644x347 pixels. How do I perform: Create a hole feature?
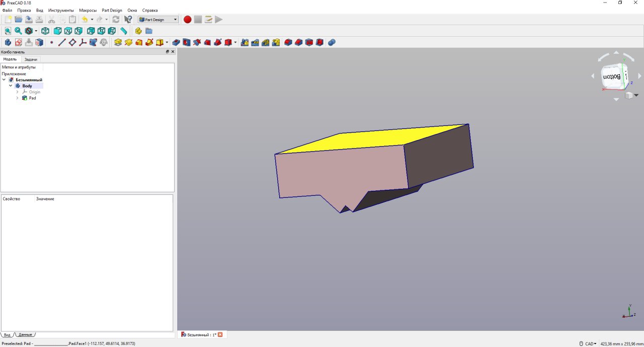click(187, 42)
